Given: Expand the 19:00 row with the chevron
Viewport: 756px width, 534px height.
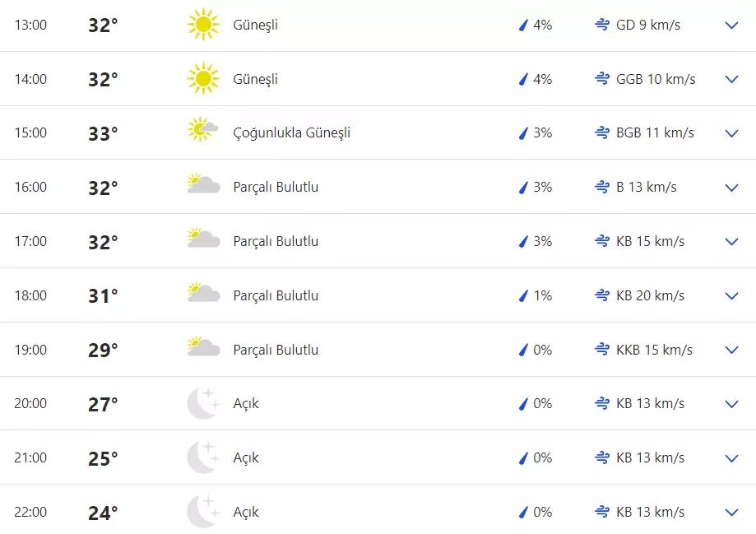Looking at the screenshot, I should pos(731,351).
